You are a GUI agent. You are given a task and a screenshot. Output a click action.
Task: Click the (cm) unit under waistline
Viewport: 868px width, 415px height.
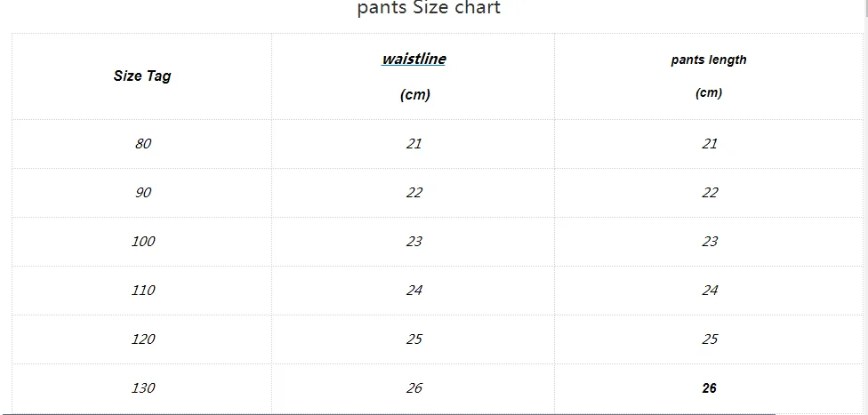[x=414, y=94]
